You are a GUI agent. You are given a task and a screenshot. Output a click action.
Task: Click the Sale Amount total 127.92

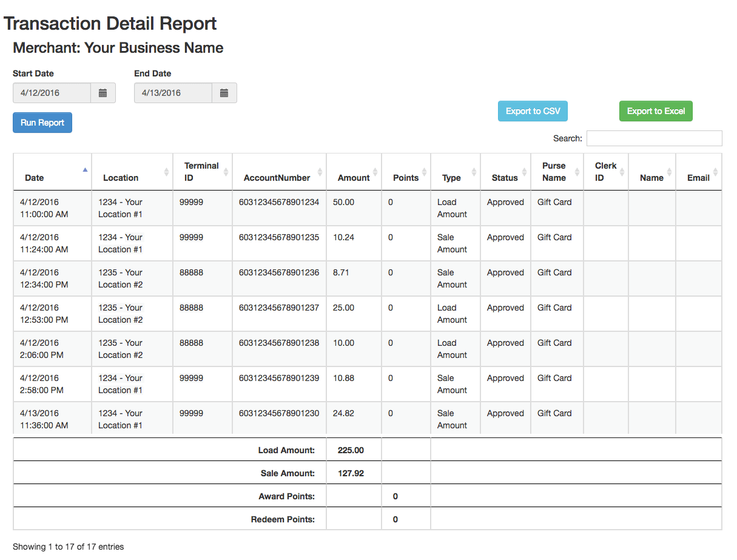[x=351, y=473]
